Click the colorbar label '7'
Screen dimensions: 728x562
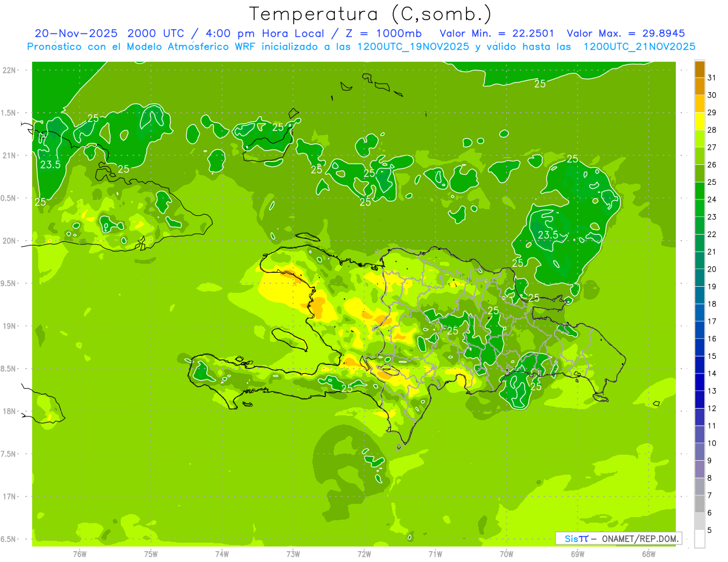[710, 496]
